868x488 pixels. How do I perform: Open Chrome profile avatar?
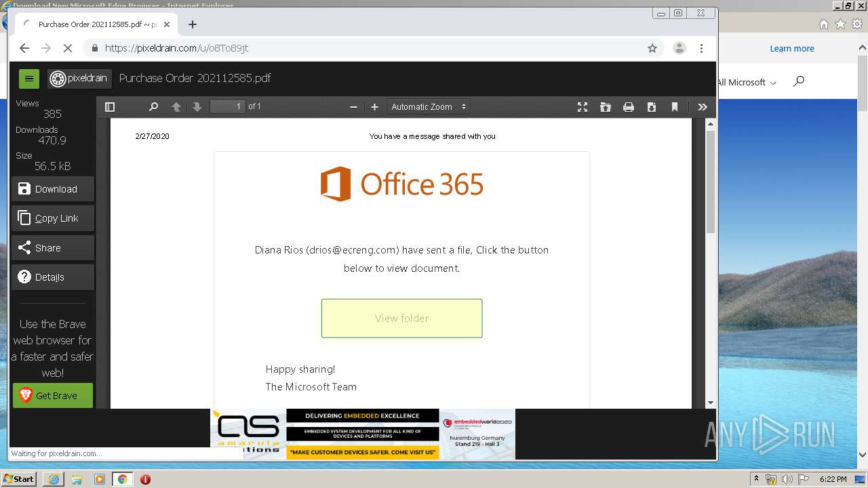tap(679, 48)
